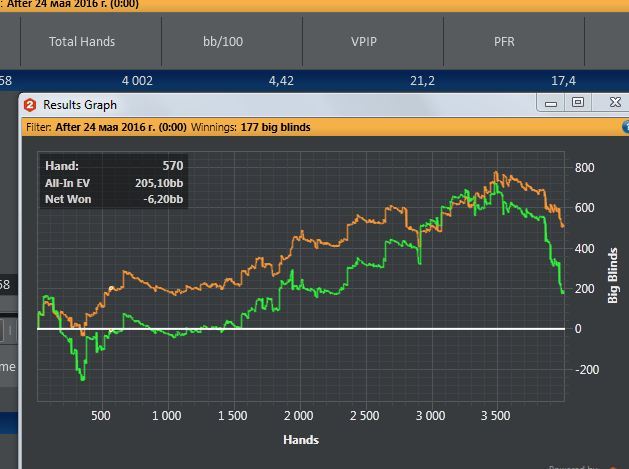Close the Results Graph window
Viewport: 629px width, 469px height.
click(x=614, y=103)
